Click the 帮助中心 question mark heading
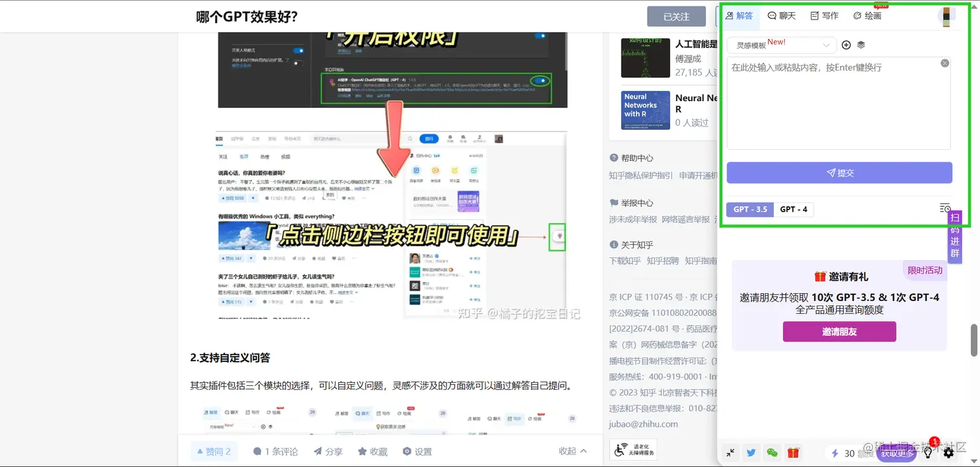980x467 pixels. point(631,158)
